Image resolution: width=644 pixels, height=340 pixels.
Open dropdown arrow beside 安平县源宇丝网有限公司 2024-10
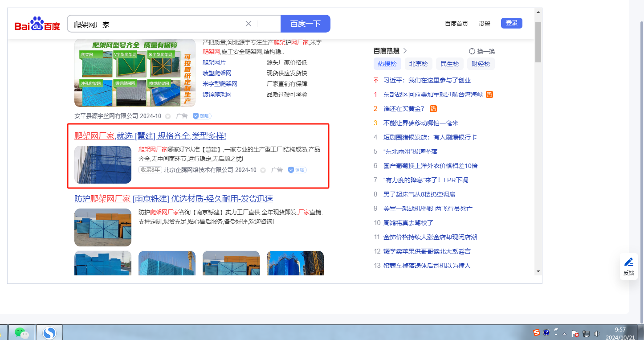click(x=168, y=116)
